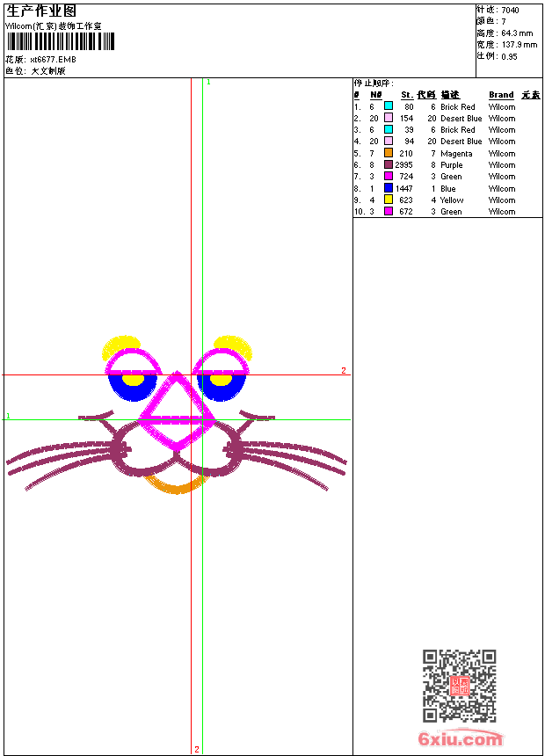Image resolution: width=545 pixels, height=756 pixels.
Task: Click the left blue eye in the design
Action: tap(133, 387)
